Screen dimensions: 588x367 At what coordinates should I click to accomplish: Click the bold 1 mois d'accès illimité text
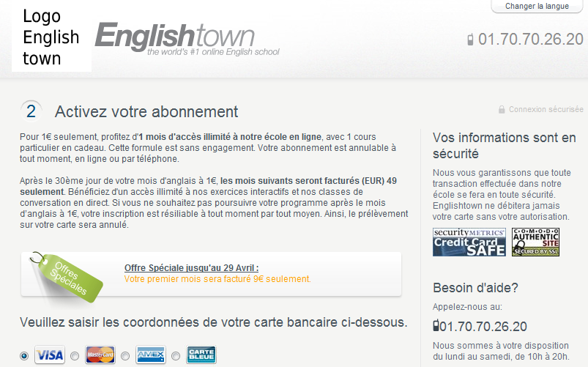(x=230, y=137)
